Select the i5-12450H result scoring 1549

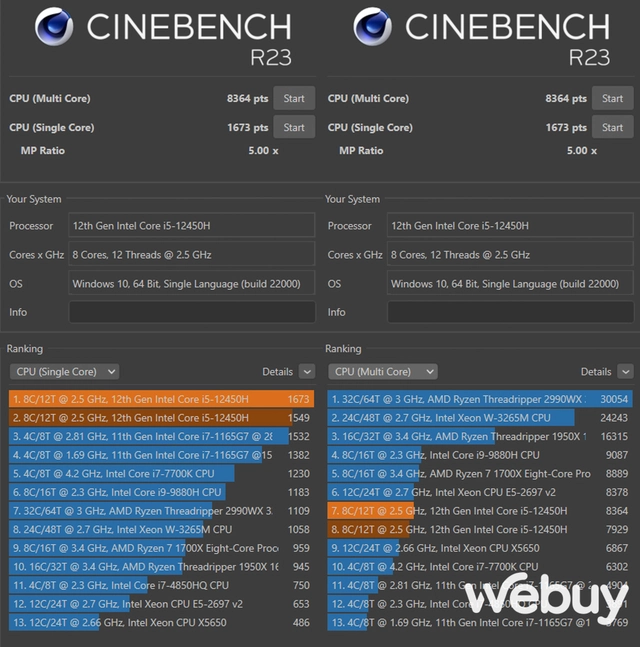coord(160,417)
